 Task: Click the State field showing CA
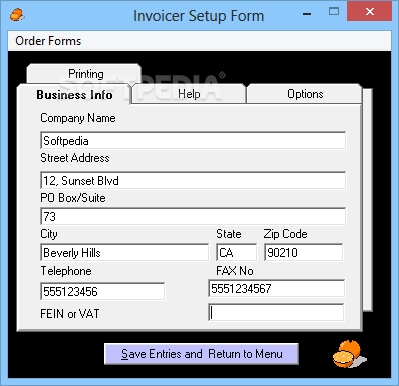click(237, 252)
